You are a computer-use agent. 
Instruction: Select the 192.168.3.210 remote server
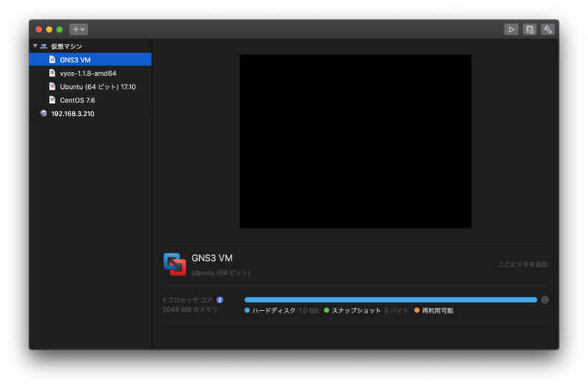(x=90, y=114)
